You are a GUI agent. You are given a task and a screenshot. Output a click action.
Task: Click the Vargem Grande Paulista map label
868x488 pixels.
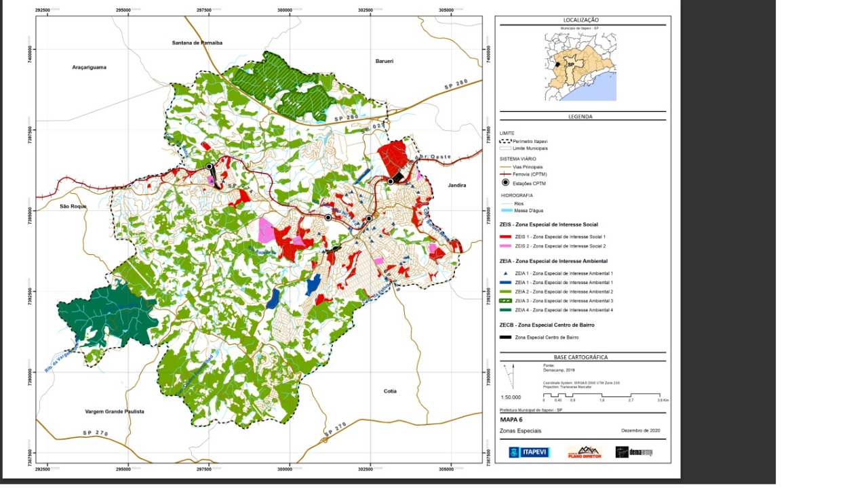click(115, 411)
